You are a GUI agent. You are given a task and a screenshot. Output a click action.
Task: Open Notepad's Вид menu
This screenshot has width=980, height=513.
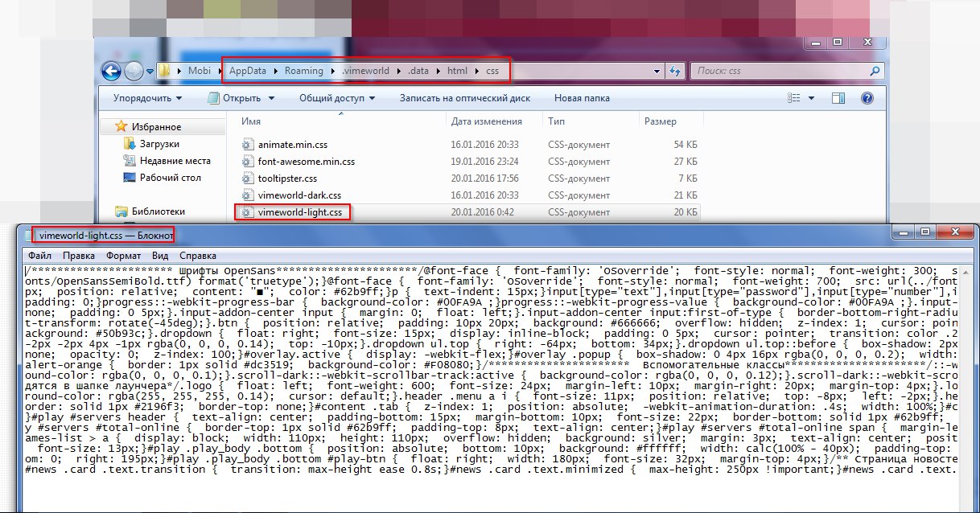tap(160, 256)
